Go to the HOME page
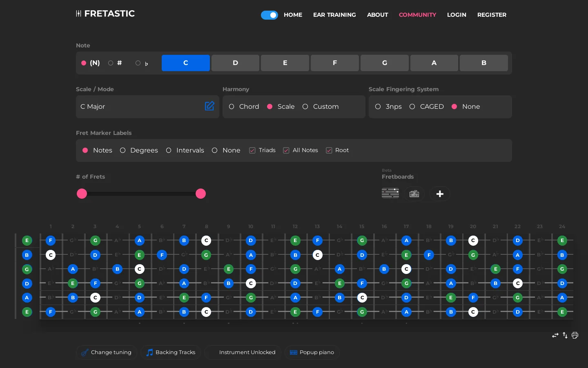The height and width of the screenshot is (368, 588). 293,15
